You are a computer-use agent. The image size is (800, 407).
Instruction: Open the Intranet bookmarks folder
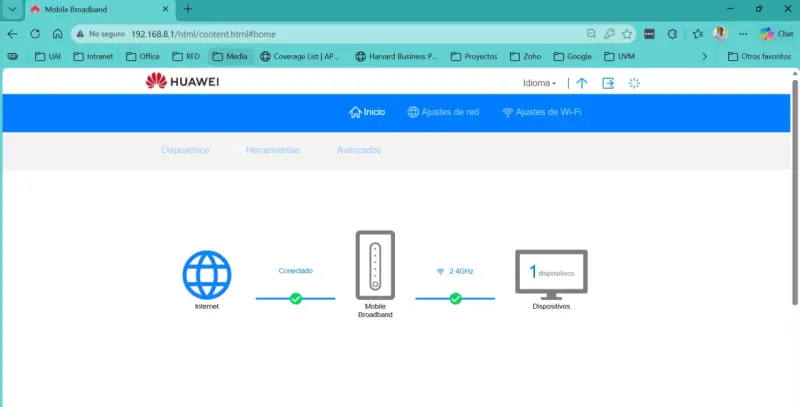(x=93, y=56)
